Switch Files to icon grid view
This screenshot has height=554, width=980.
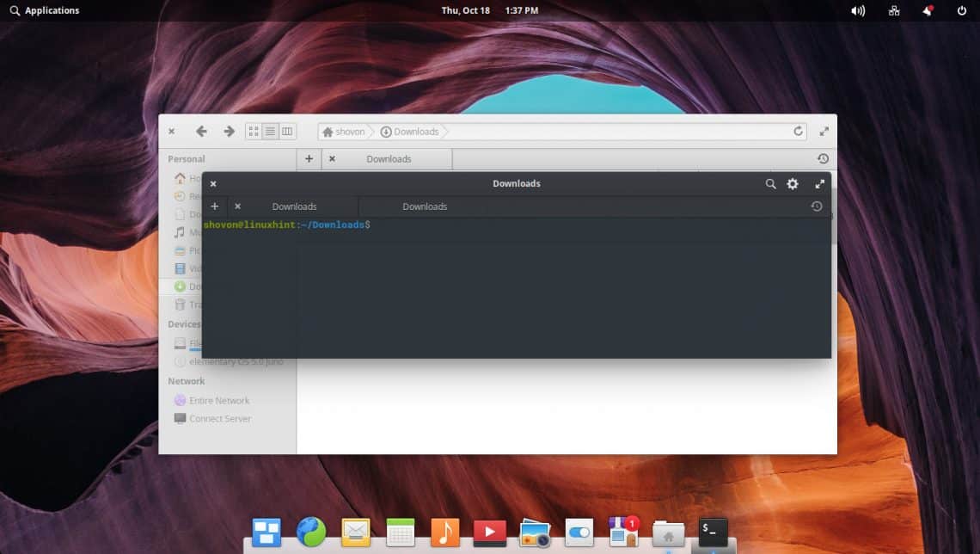click(x=254, y=132)
